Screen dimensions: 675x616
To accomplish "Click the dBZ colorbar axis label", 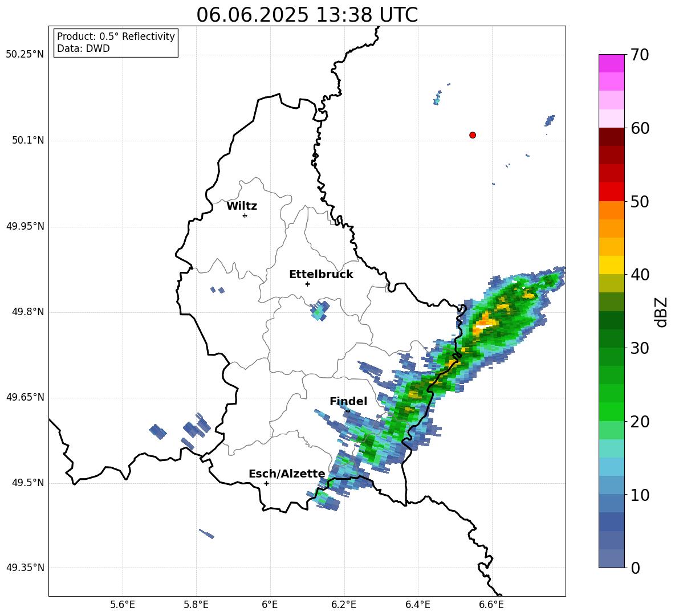I will click(x=662, y=312).
